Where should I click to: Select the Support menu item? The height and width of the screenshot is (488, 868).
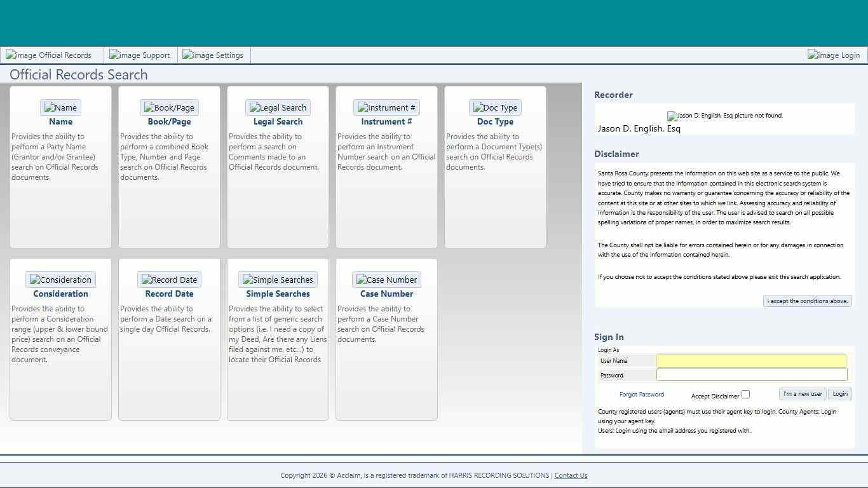[140, 55]
